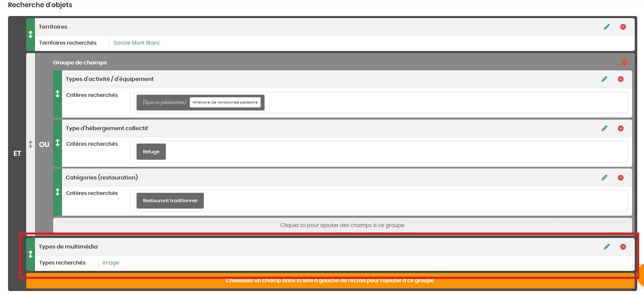Click Catégories (restauration) criteria box

coord(381,201)
